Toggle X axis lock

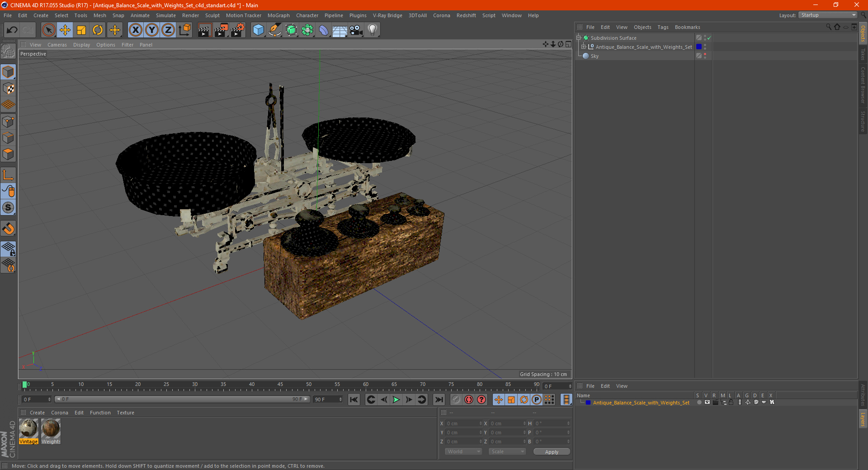(135, 30)
